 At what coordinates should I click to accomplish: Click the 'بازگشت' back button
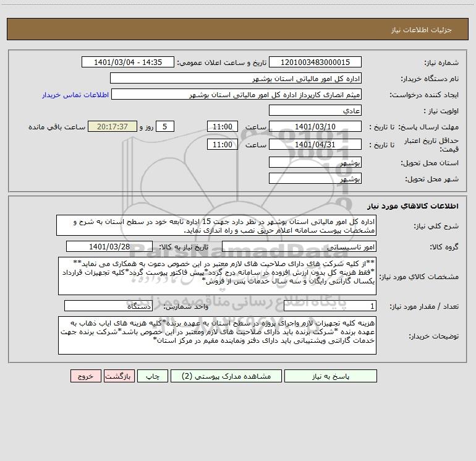point(119,376)
